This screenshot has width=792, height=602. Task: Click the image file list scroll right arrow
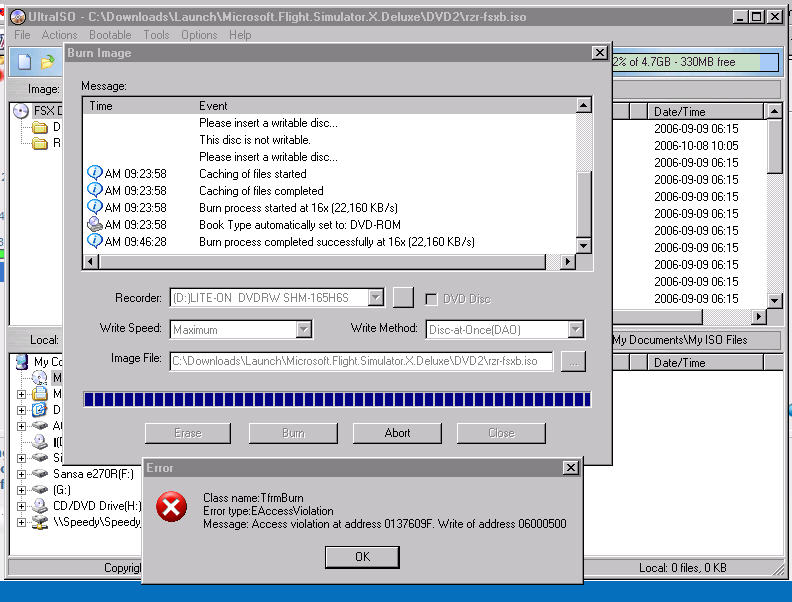point(758,317)
